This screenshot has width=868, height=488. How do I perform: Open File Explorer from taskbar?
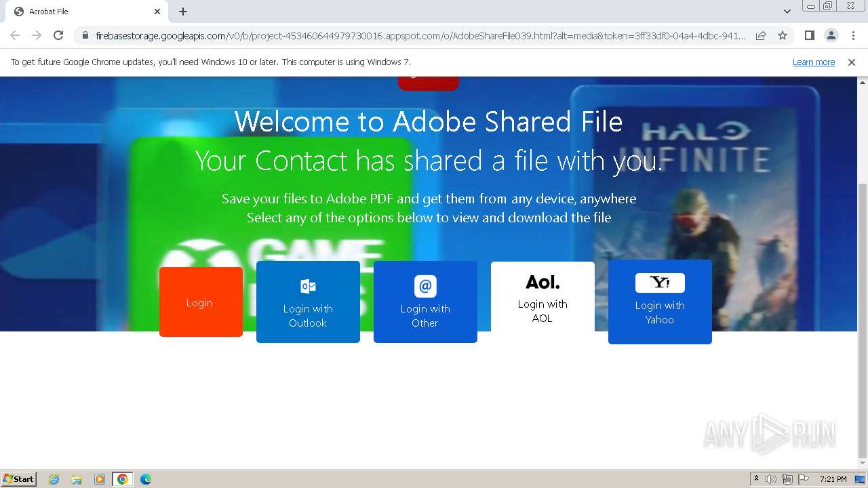(77, 479)
